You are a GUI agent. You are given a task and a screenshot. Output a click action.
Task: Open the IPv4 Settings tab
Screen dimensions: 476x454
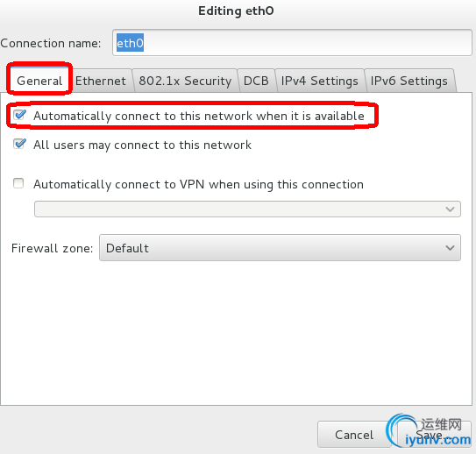tap(320, 81)
